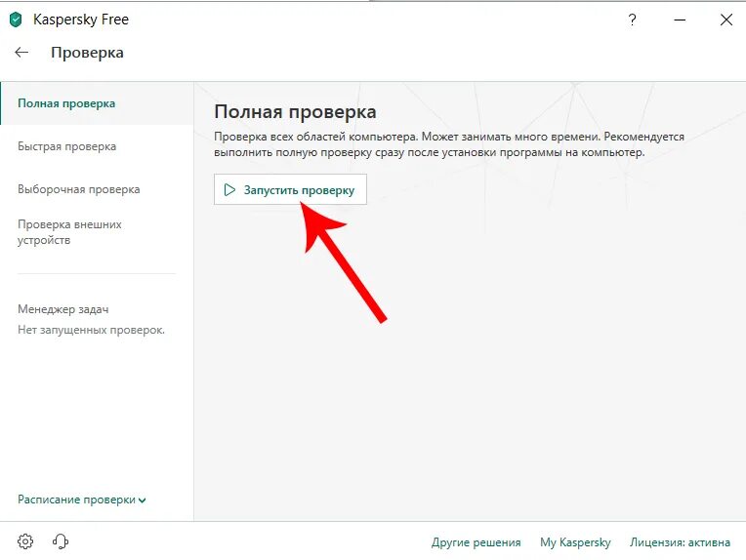Image resolution: width=746 pixels, height=560 pixels.
Task: Click the Полная проверка main heading
Action: [x=295, y=112]
